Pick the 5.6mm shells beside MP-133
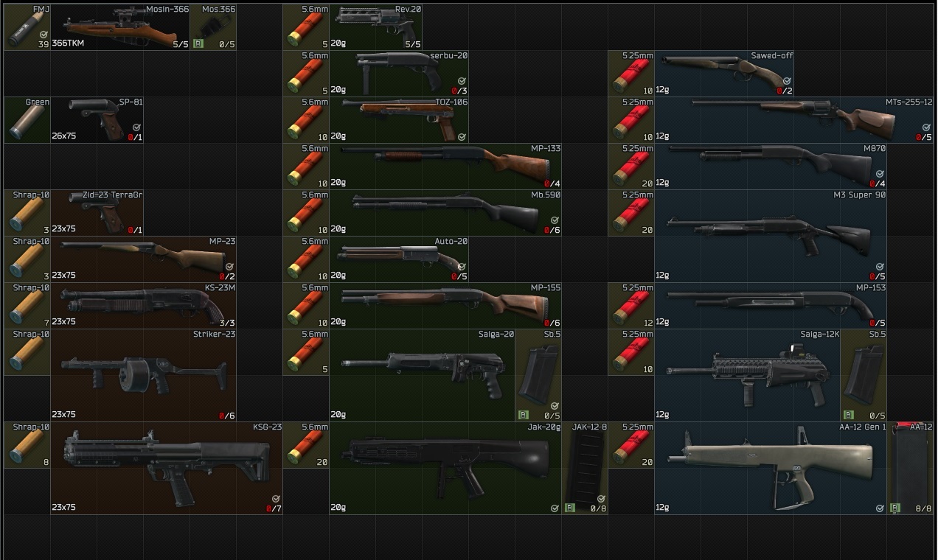The height and width of the screenshot is (560, 938). tap(306, 166)
